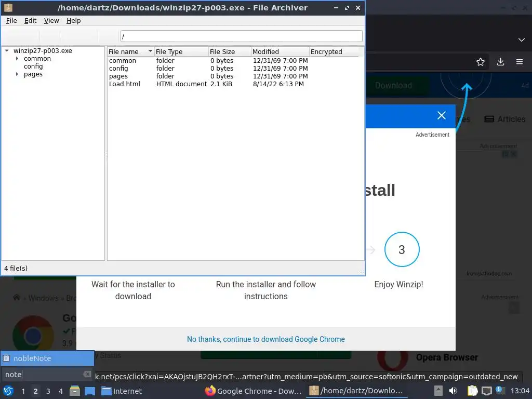Close the Winzip install popup with X
532x399 pixels.
(442, 115)
